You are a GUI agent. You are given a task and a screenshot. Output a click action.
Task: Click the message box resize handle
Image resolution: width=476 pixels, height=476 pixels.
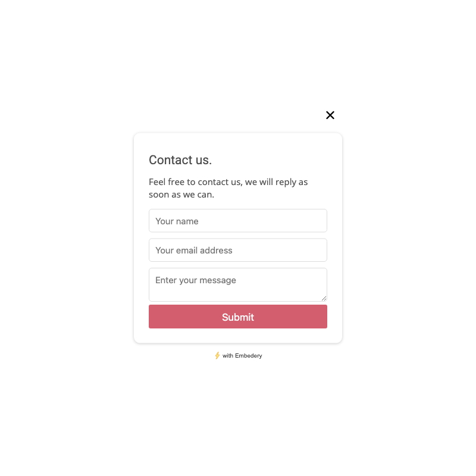[324, 299]
